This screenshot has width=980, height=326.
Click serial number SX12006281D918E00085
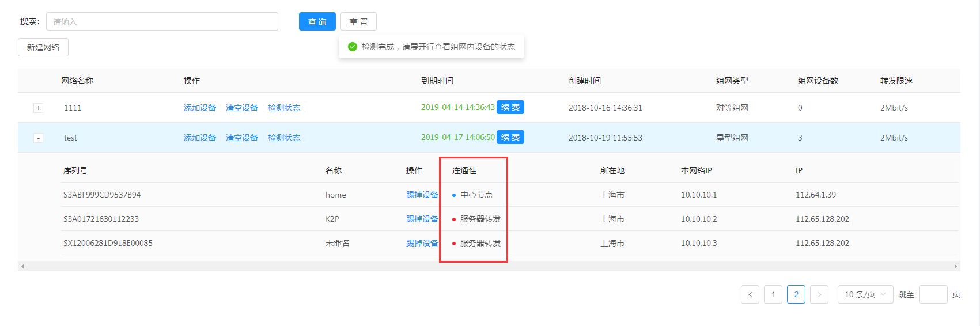(108, 243)
